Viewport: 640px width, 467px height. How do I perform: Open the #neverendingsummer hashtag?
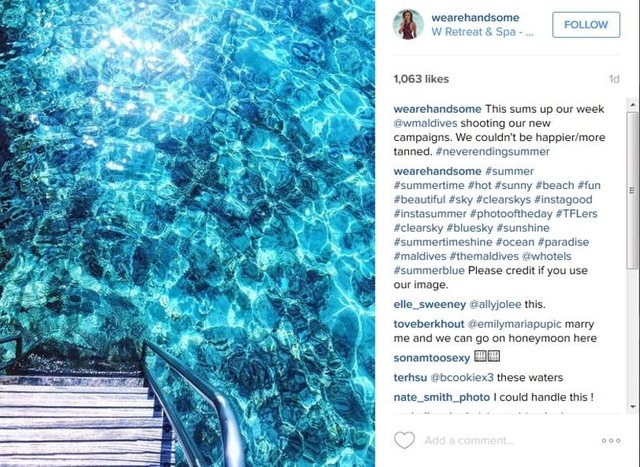[493, 151]
